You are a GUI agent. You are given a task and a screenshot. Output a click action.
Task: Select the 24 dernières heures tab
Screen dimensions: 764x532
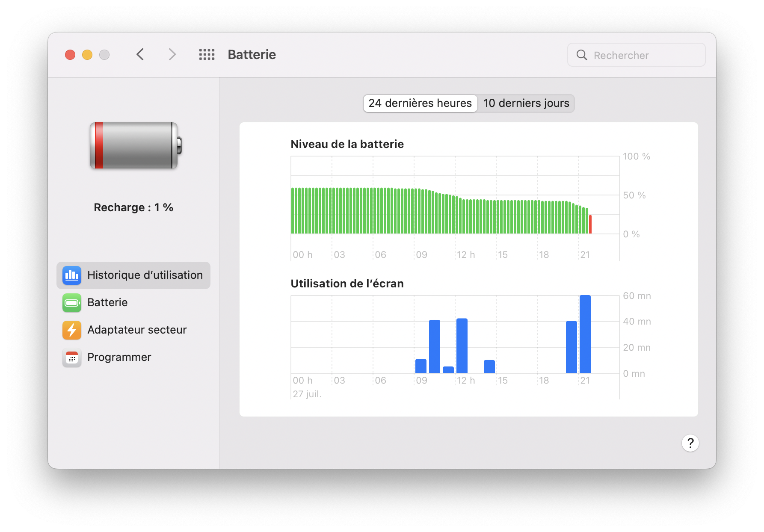tap(420, 103)
